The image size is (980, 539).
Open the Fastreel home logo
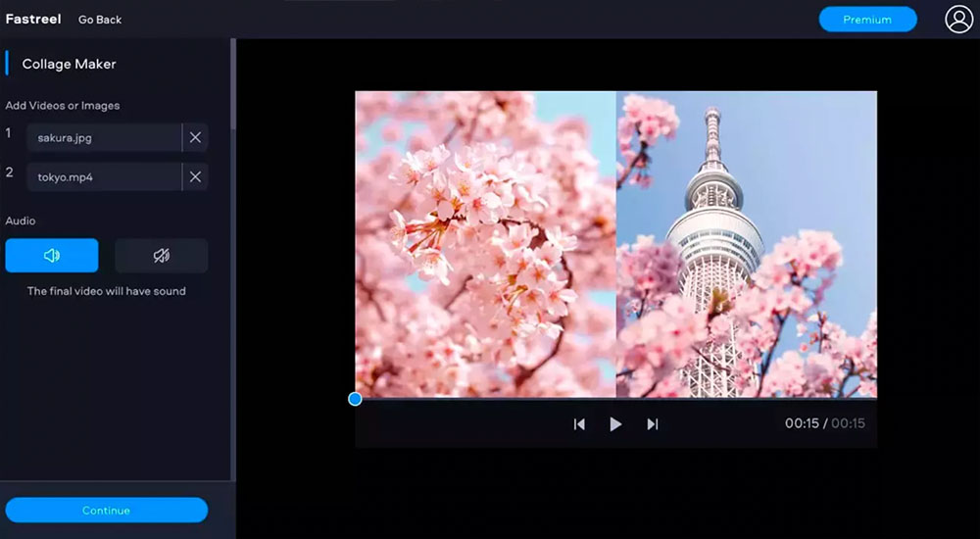[33, 19]
